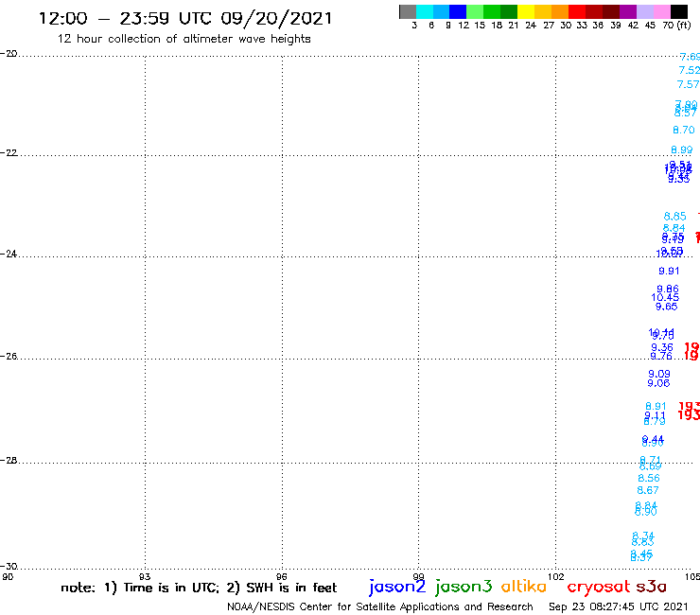Click the wave height value 10.45
The width and height of the screenshot is (700, 615).
tap(665, 298)
